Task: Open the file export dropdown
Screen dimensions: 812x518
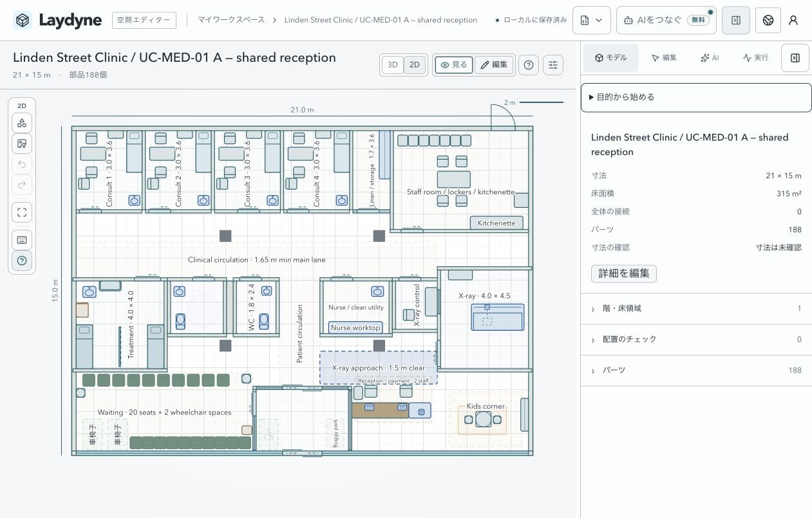Action: click(592, 21)
